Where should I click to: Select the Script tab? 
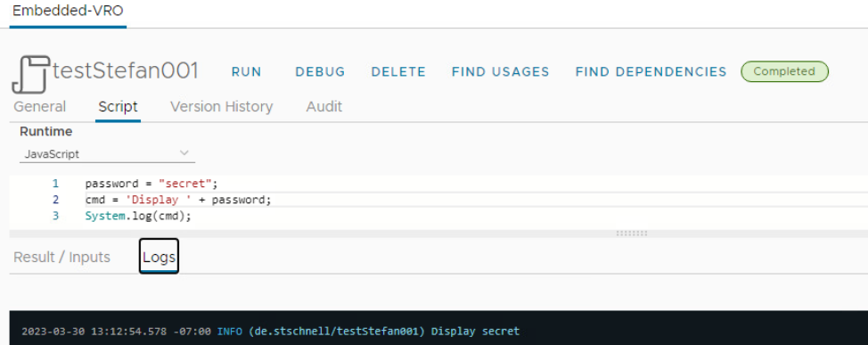click(118, 107)
